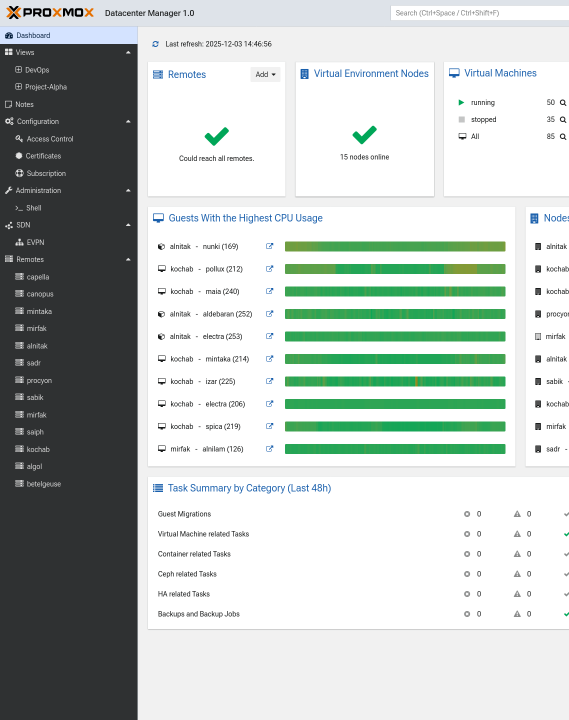Viewport: 569px width, 720px height.
Task: Open external link for pollux (212) guest
Action: (270, 269)
